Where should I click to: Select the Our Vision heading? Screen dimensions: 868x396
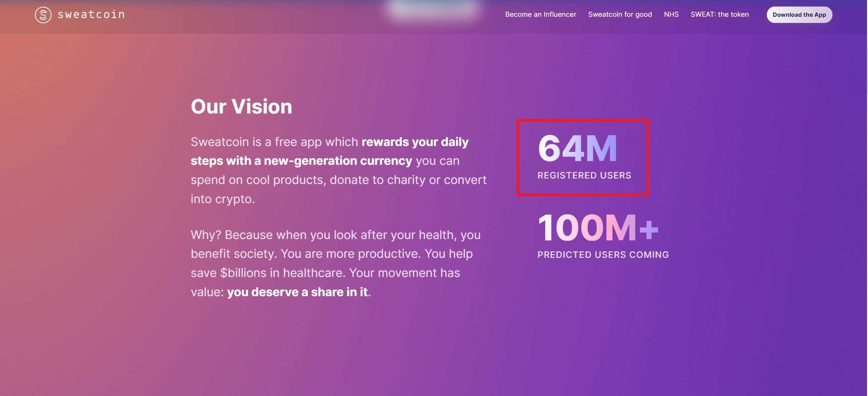click(242, 106)
